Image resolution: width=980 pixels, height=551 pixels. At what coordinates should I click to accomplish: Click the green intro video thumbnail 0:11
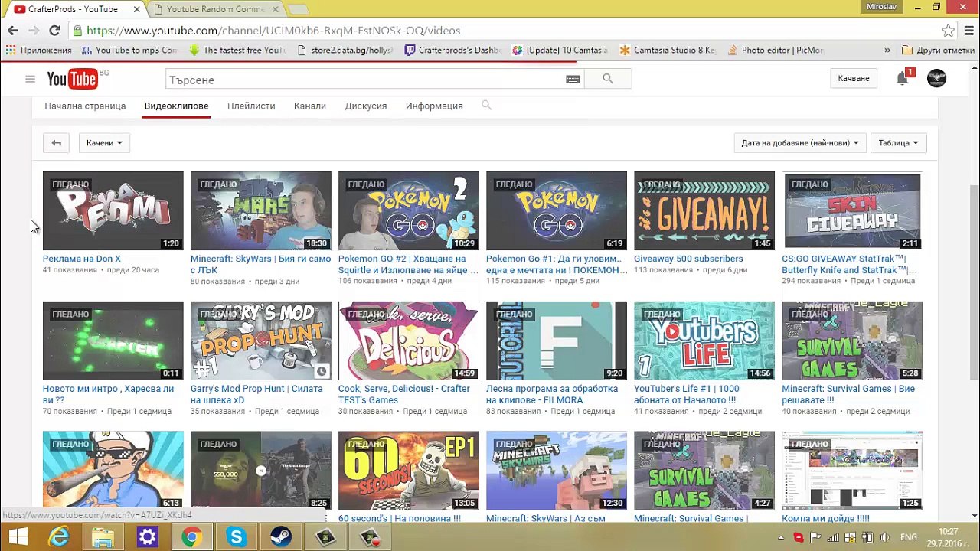[113, 341]
